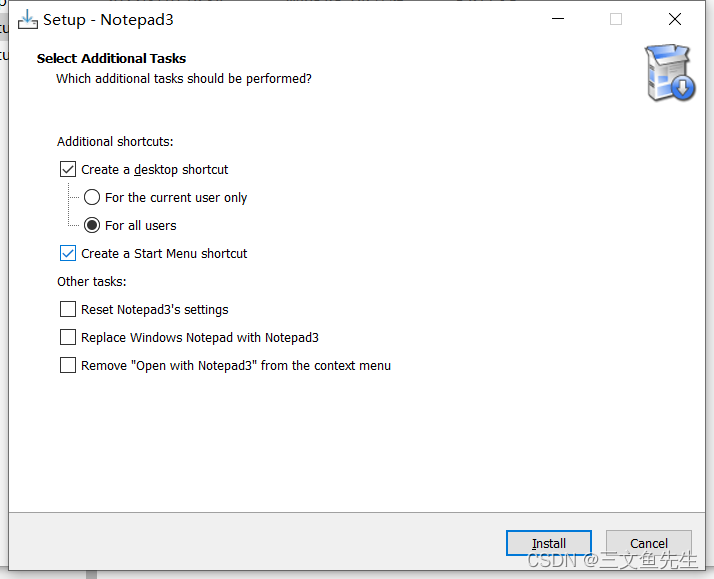Viewport: 714px width, 579px height.
Task: Enable Reset Notepad3's settings
Action: pos(68,310)
